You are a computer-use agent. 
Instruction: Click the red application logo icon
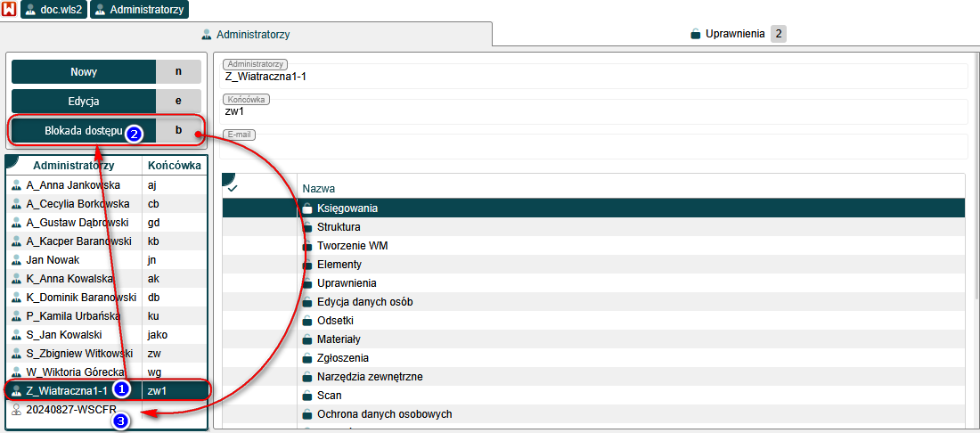[10, 10]
